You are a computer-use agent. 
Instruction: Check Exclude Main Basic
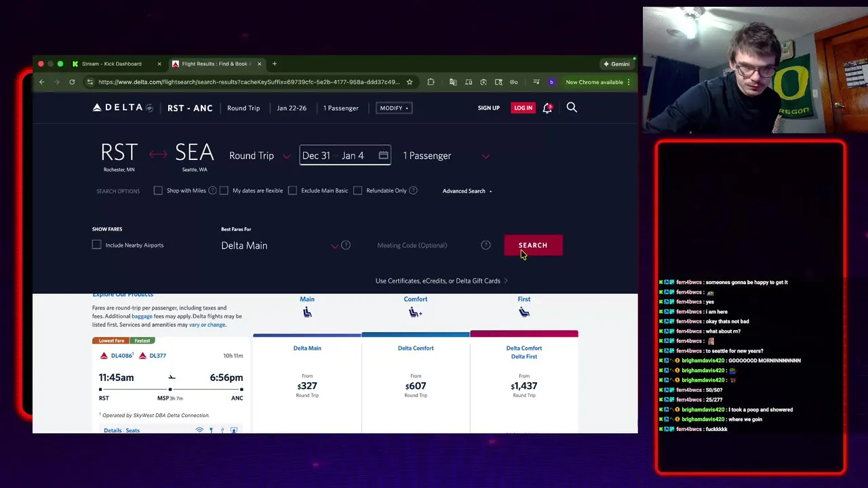(292, 190)
